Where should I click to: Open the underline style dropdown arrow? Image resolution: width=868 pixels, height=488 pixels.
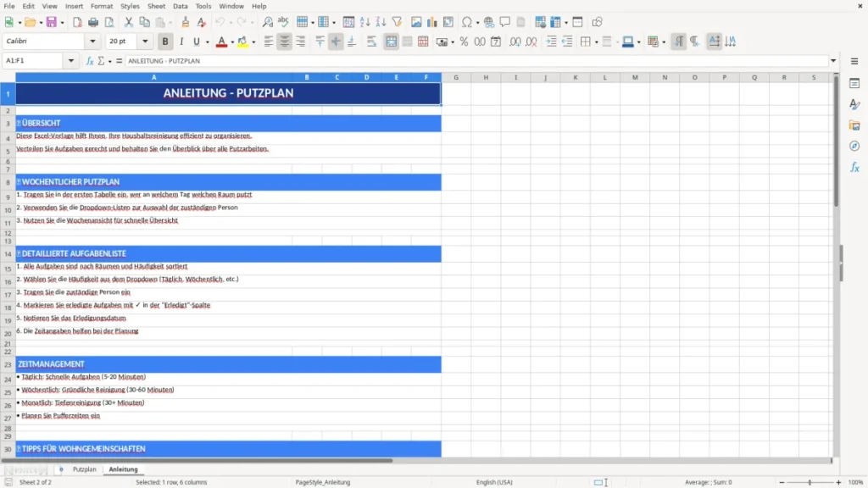(x=207, y=42)
